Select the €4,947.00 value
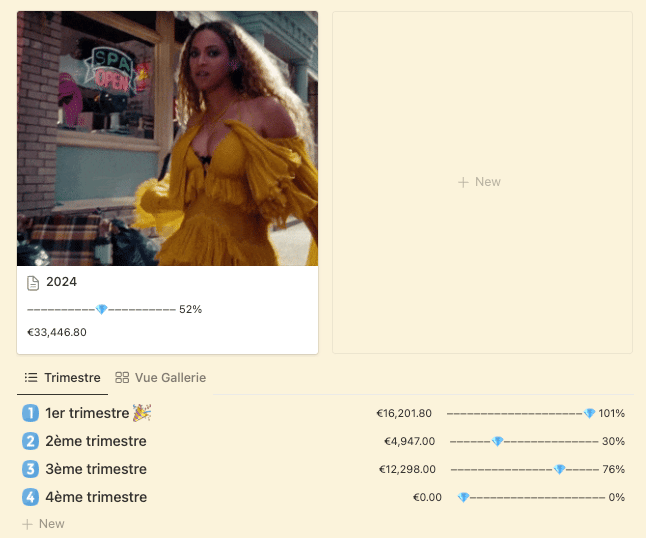The image size is (646, 538). pyautogui.click(x=410, y=441)
